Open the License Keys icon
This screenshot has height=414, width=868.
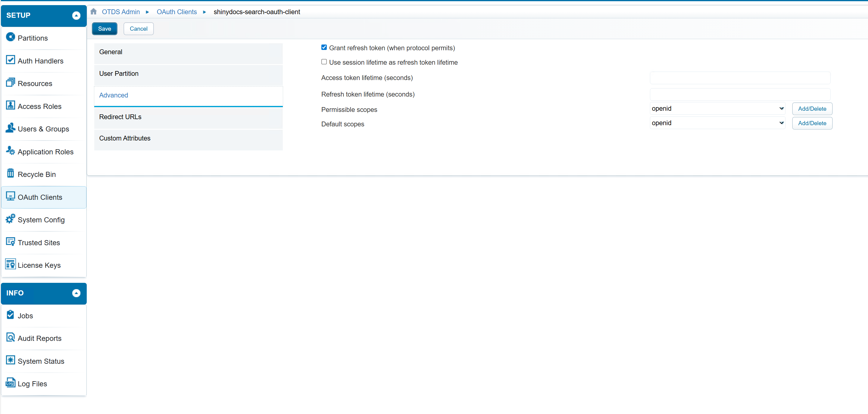(11, 264)
